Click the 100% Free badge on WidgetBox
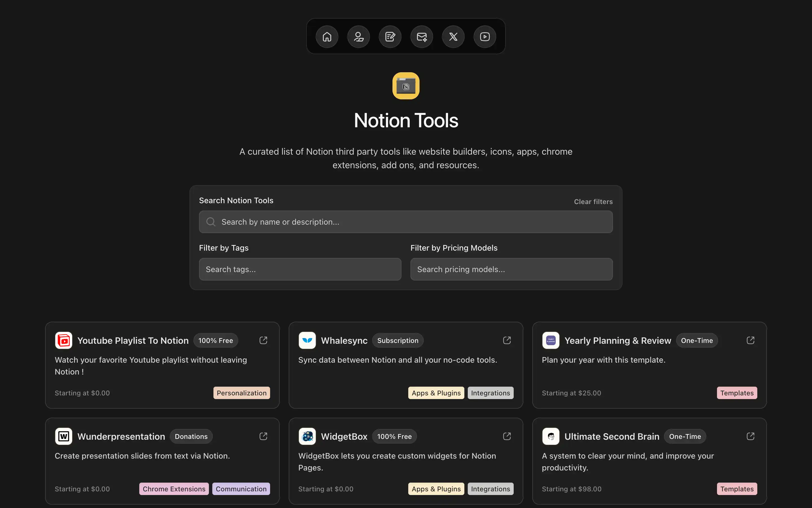812x508 pixels. coord(394,436)
